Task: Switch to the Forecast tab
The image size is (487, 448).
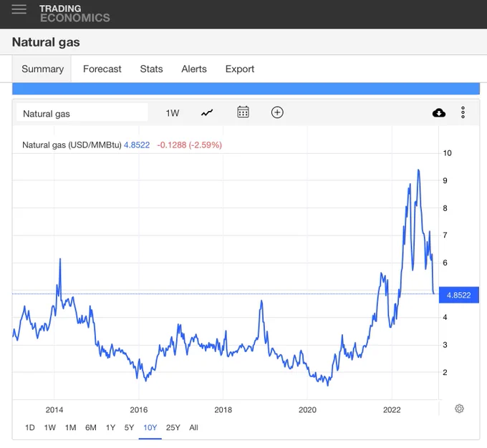Action: tap(102, 69)
